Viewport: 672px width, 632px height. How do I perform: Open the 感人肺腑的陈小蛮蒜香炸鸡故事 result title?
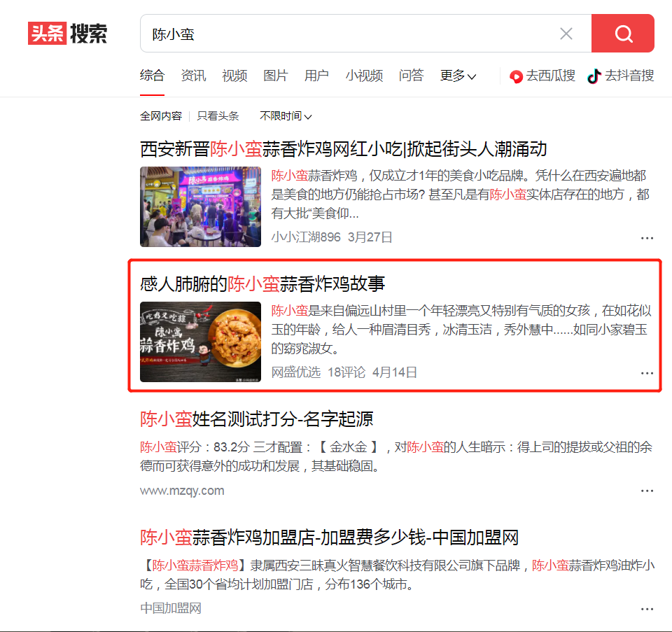[x=262, y=283]
